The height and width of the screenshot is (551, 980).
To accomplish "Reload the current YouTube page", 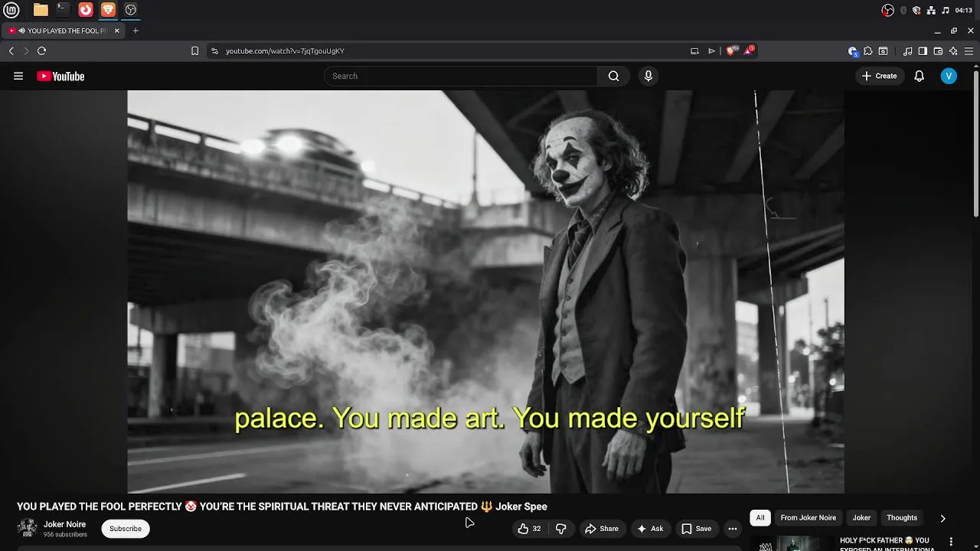I will coord(41,51).
